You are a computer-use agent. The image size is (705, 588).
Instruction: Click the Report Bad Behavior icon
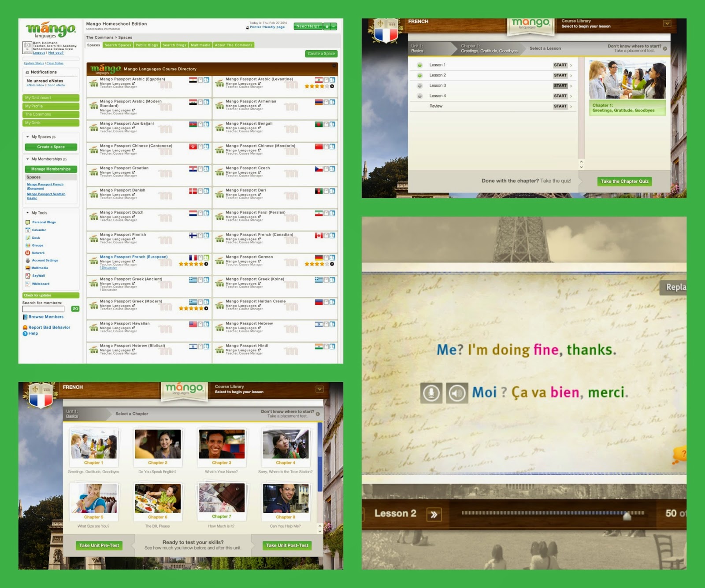[25, 328]
